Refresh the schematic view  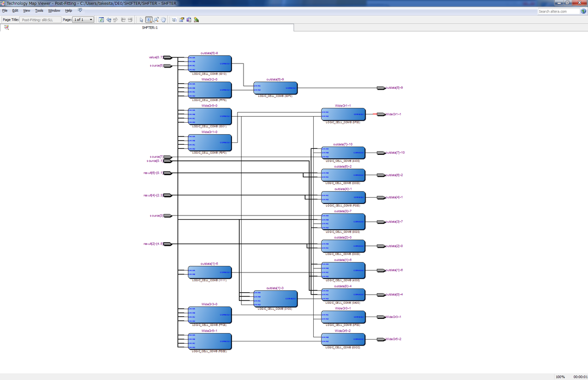click(x=102, y=20)
